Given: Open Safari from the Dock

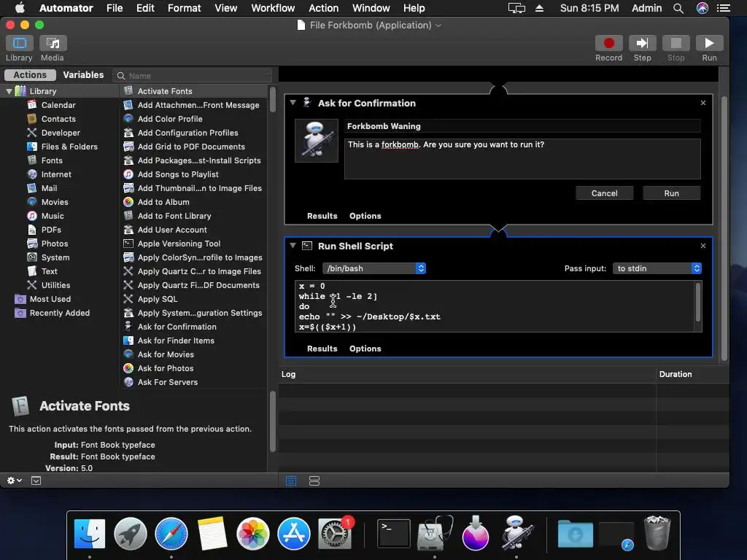Looking at the screenshot, I should pyautogui.click(x=171, y=533).
